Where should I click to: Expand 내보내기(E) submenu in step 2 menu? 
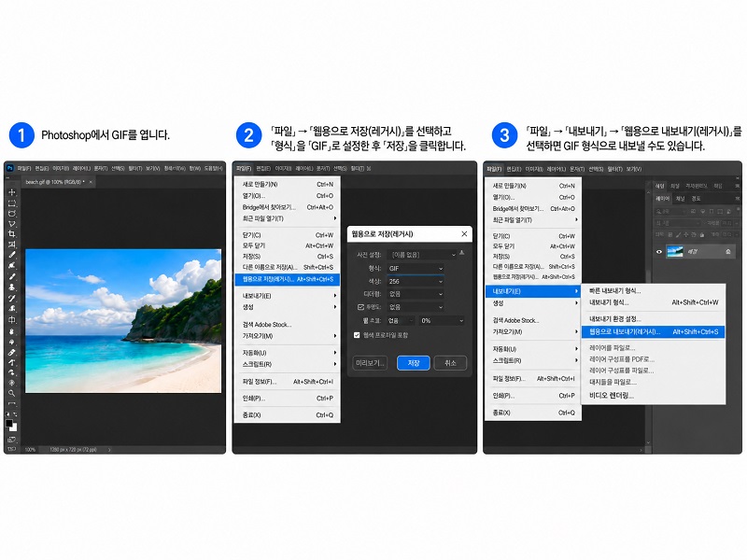pos(287,296)
